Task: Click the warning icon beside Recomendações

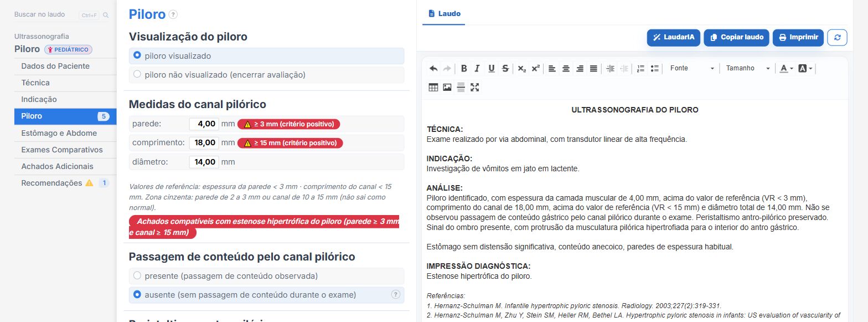Action: (89, 183)
